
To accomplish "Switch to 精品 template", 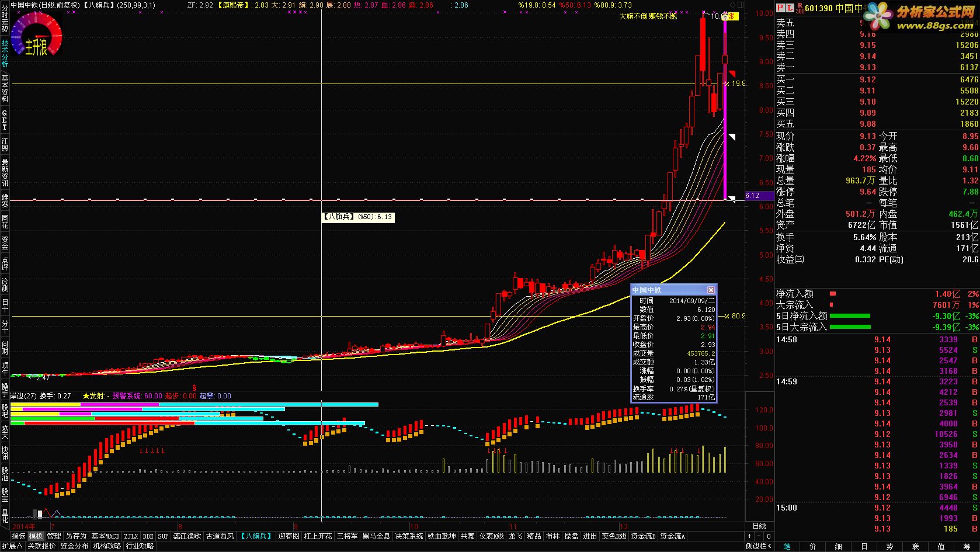I will coord(534,536).
